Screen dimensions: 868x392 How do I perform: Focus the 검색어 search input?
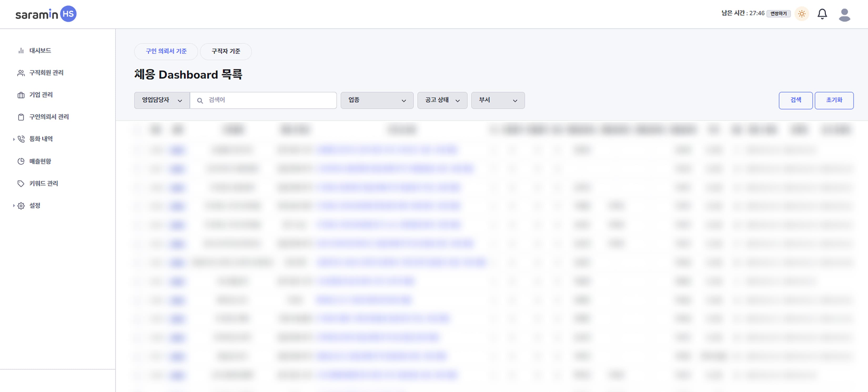click(263, 100)
